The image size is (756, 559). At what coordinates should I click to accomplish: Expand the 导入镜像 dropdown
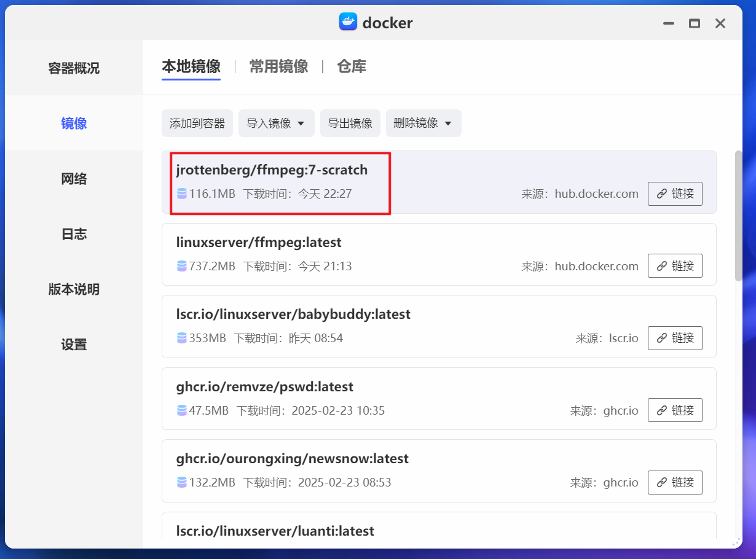coord(276,123)
